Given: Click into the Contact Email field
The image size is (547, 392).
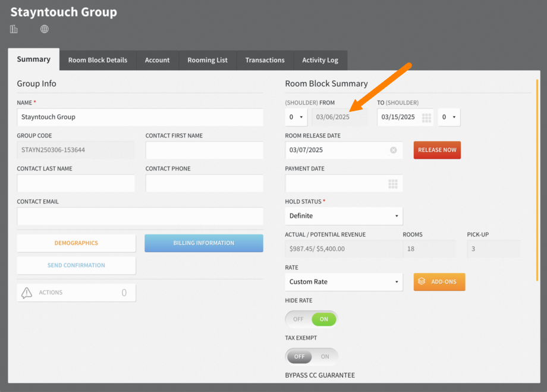Looking at the screenshot, I should click(x=140, y=216).
